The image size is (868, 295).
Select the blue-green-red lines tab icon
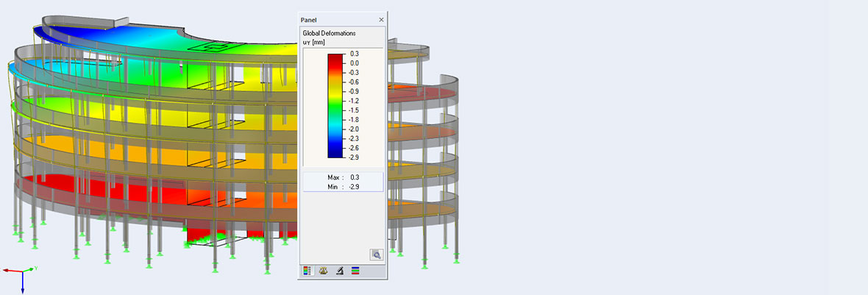point(355,271)
